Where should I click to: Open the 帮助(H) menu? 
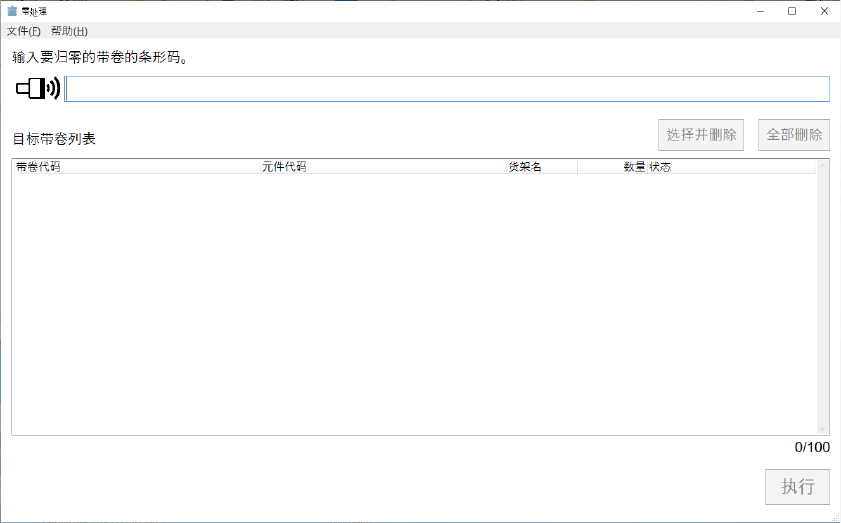[69, 31]
